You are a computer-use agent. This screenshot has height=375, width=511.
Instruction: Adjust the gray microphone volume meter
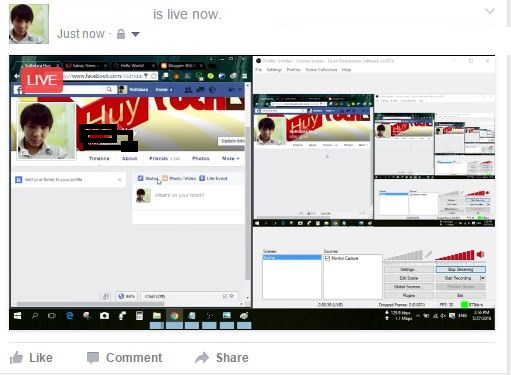click(x=403, y=255)
